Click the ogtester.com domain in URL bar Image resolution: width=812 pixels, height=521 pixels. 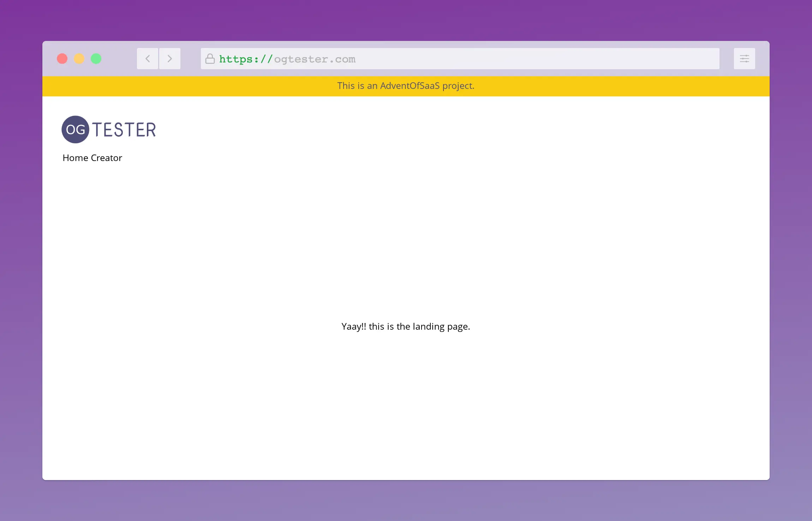coord(315,59)
